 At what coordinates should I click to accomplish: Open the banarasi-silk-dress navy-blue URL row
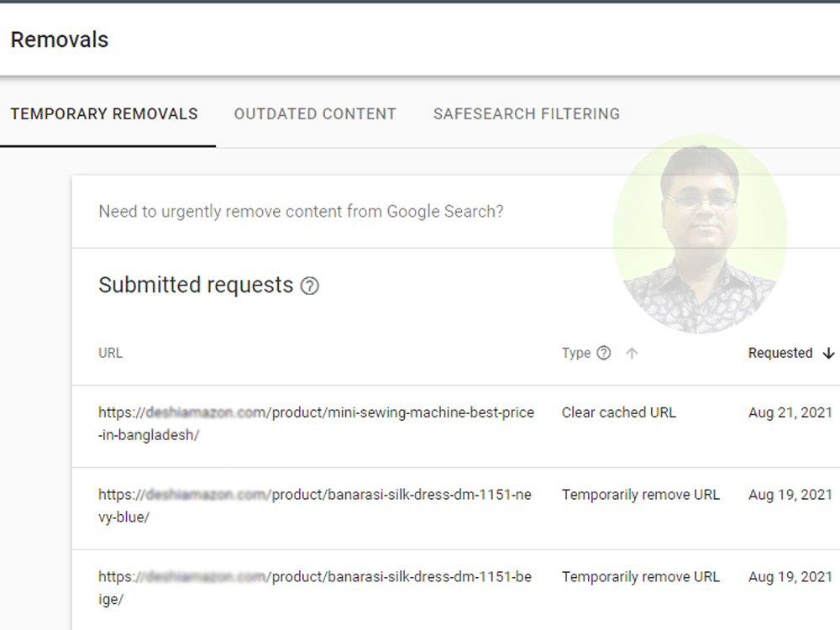pos(315,506)
